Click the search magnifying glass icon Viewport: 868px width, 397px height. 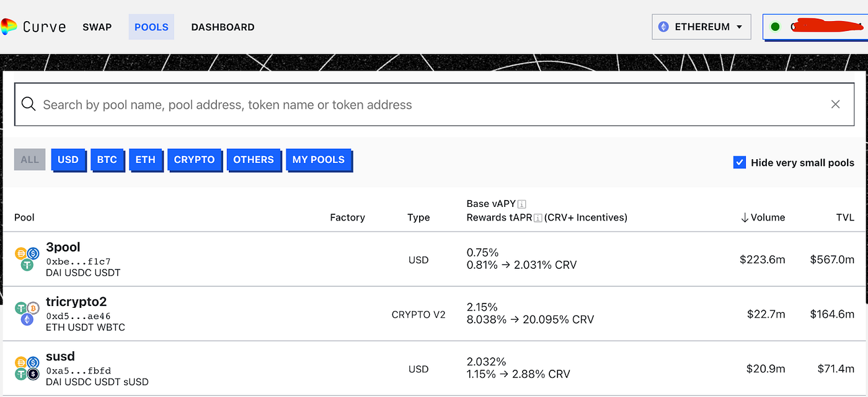pos(29,104)
